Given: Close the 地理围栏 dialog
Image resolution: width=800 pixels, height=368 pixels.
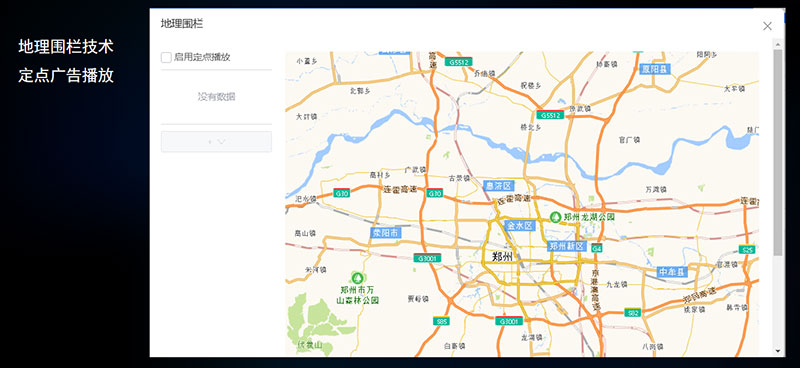Looking at the screenshot, I should tap(767, 26).
